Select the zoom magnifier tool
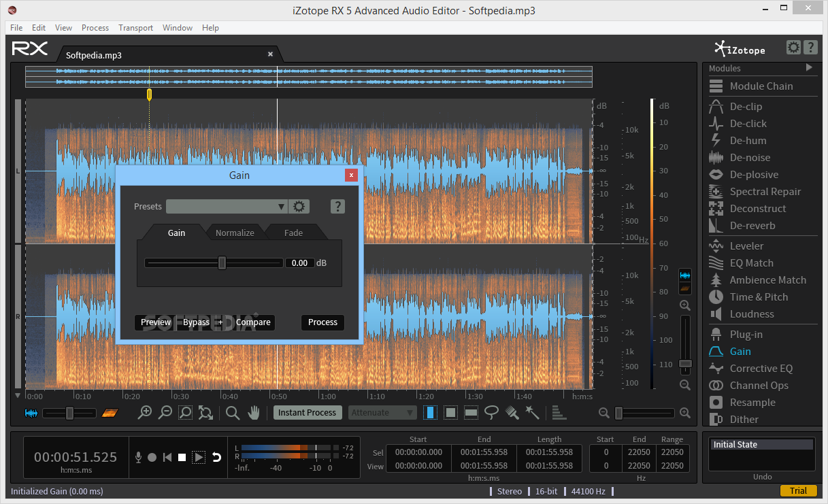Screen dimensions: 828x504 233,412
